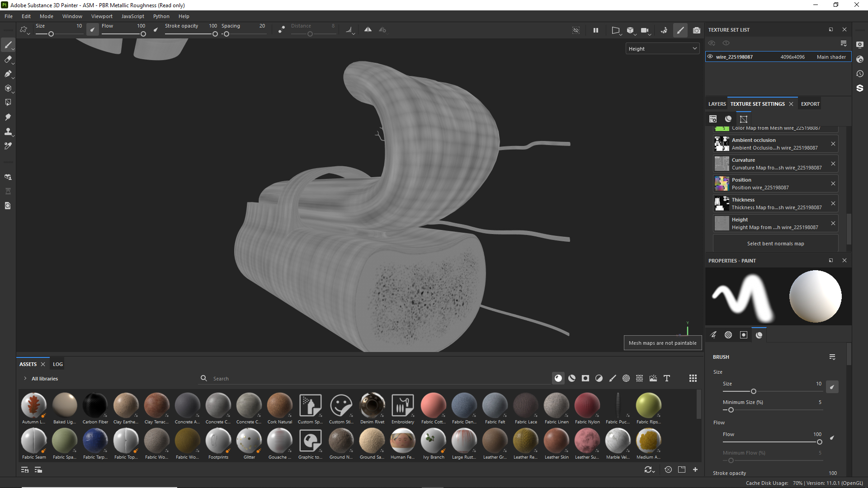Open the Viewport menu
Screen dimensions: 868x488
tap(102, 16)
